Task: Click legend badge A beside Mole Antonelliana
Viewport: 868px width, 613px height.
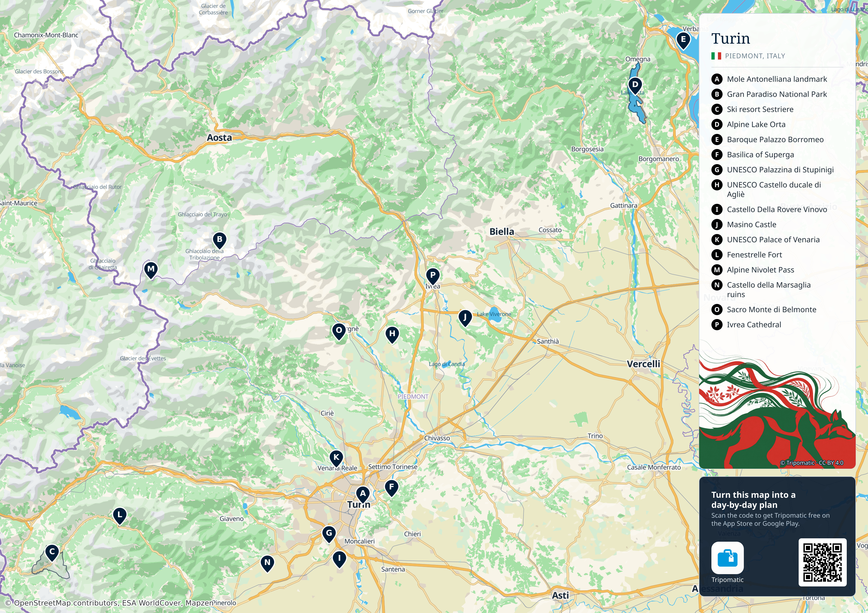Action: [x=717, y=79]
